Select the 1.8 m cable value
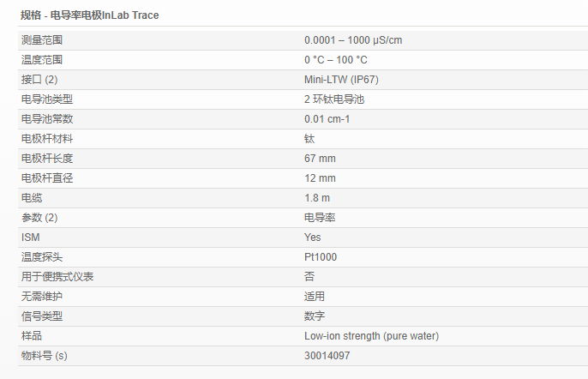The image size is (588, 379). [x=316, y=198]
